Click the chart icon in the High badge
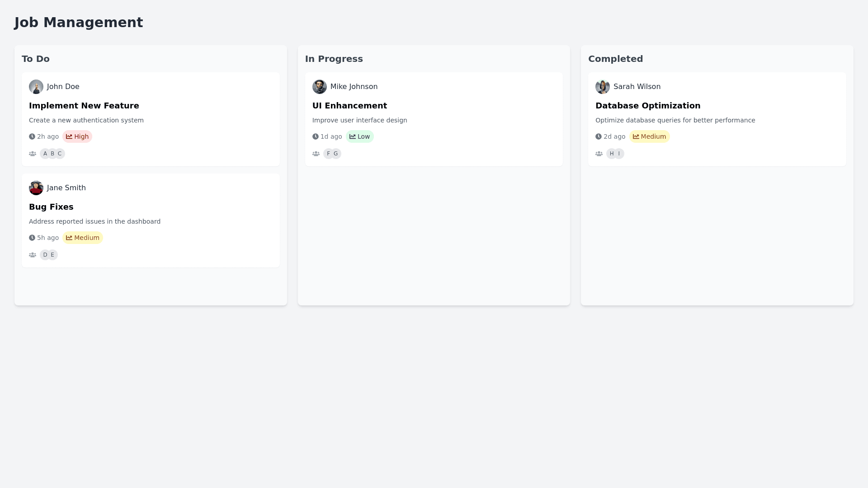 (x=69, y=136)
